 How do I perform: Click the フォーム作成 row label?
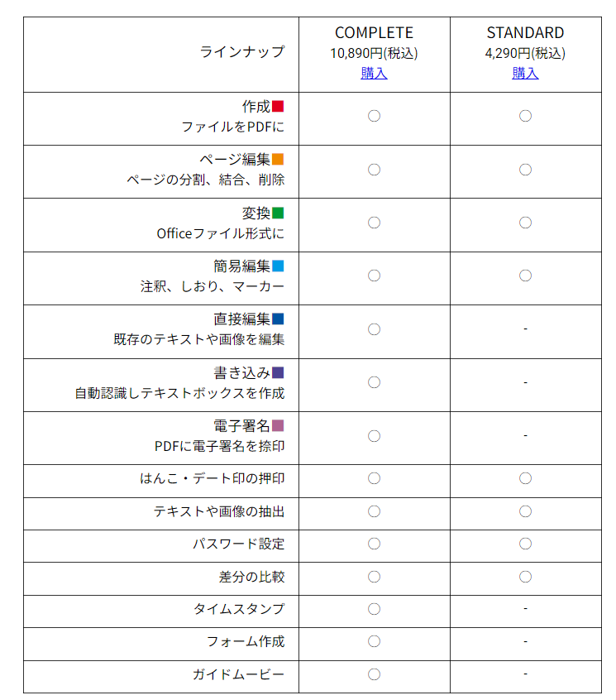point(246,641)
